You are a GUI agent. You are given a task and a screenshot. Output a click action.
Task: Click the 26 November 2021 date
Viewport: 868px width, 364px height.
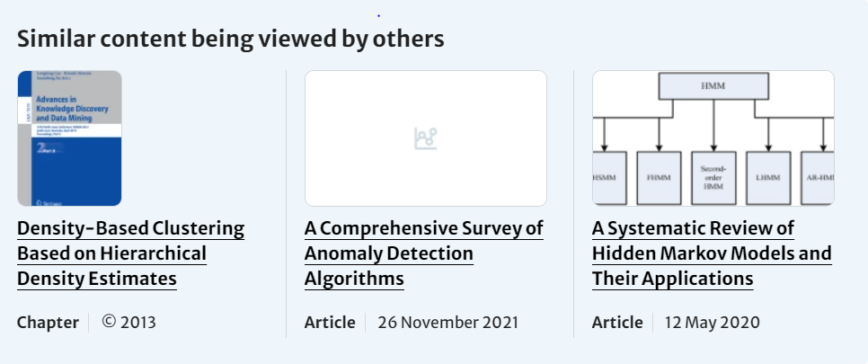tap(447, 322)
